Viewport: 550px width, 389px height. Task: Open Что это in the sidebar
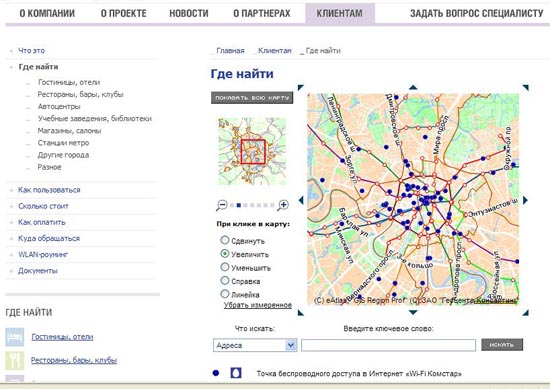32,51
